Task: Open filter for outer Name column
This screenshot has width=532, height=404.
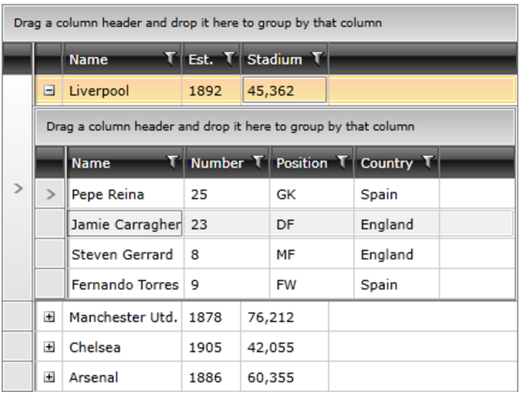Action: pyautogui.click(x=169, y=59)
